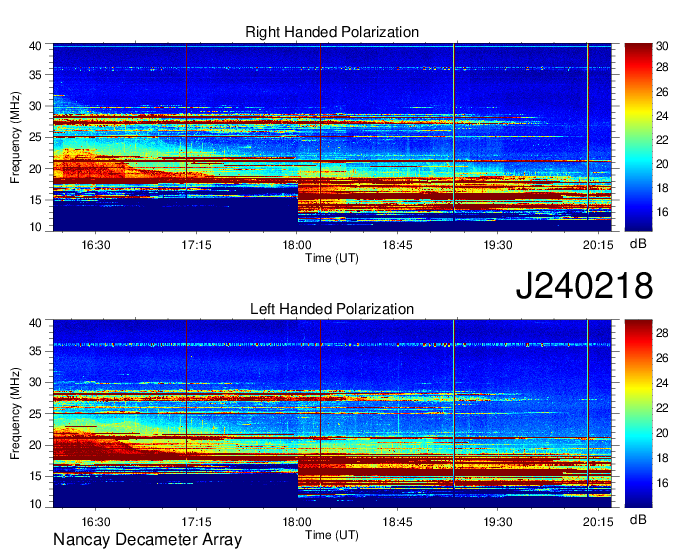Select the 28 value on left-handed colorbar
Image resolution: width=680 pixels, height=552 pixels.
pos(662,333)
